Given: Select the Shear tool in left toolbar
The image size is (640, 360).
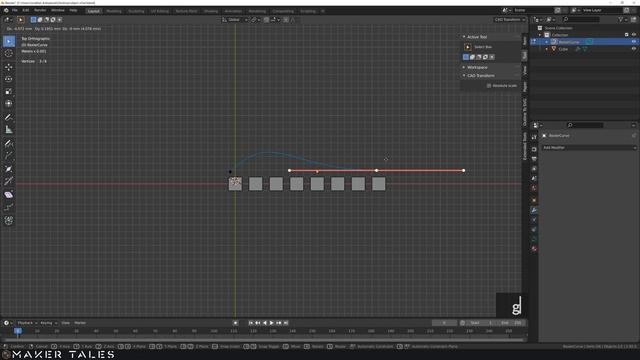Looking at the screenshot, I should point(9,195).
